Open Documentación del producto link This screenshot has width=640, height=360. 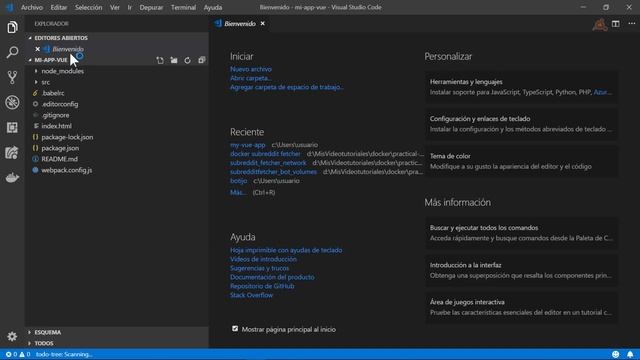tap(272, 277)
